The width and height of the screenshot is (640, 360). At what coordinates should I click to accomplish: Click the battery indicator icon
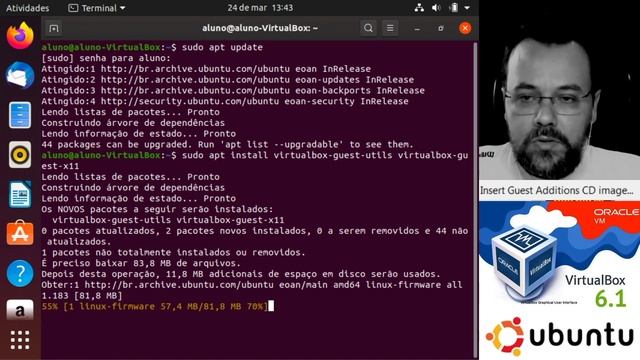(453, 8)
